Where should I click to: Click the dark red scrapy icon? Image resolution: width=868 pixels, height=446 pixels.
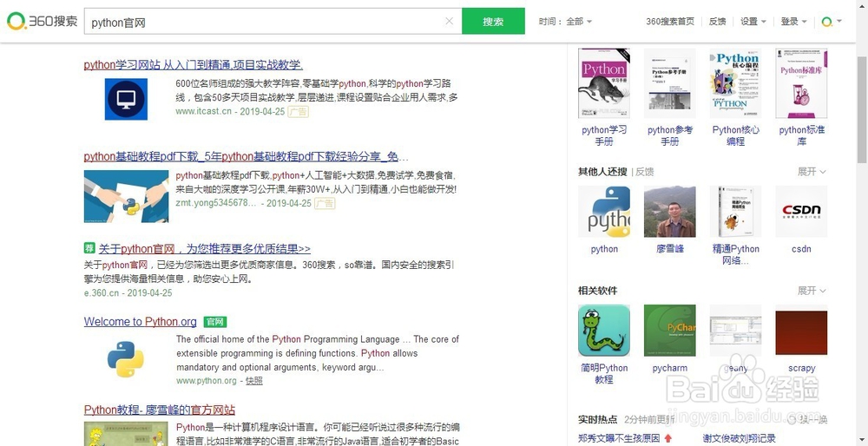coord(801,331)
